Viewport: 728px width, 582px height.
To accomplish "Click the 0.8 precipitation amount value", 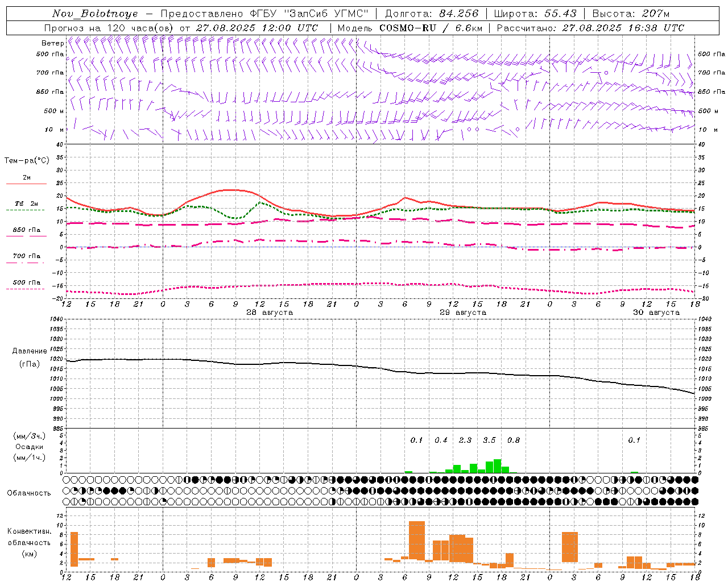I will pyautogui.click(x=514, y=440).
